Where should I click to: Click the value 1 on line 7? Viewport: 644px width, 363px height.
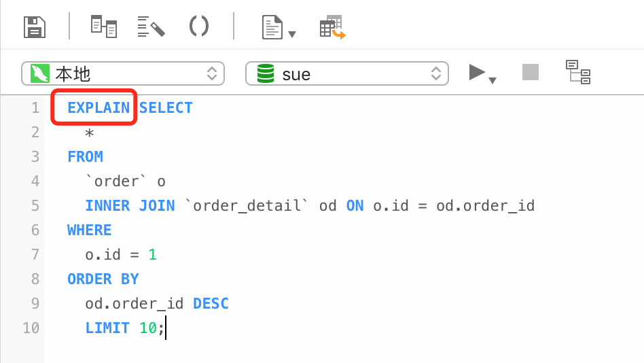(x=153, y=254)
